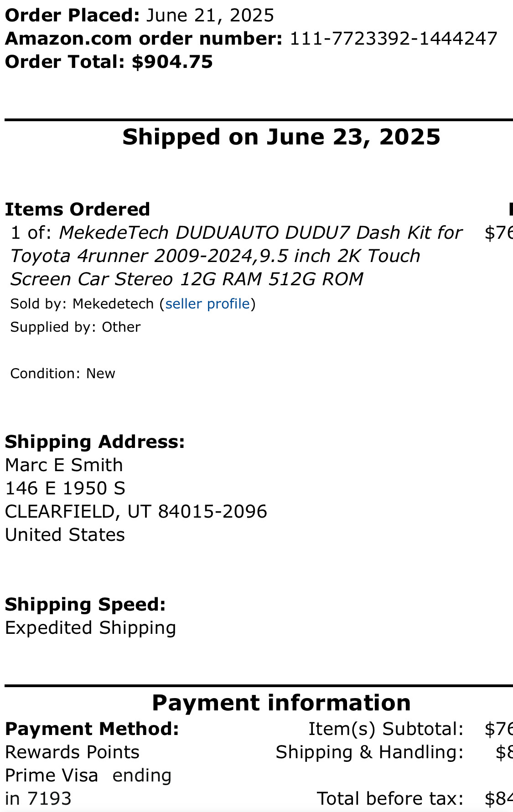513x812 pixels.
Task: Click the Shipping Speed heading
Action: pos(85,605)
